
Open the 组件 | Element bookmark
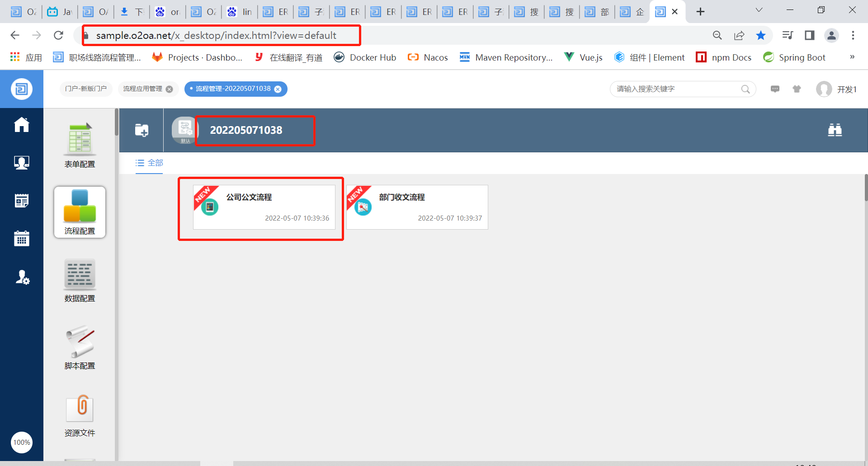[649, 57]
